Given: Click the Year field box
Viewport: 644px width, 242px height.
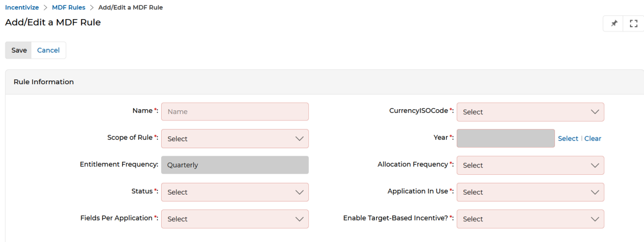Looking at the screenshot, I should (506, 139).
